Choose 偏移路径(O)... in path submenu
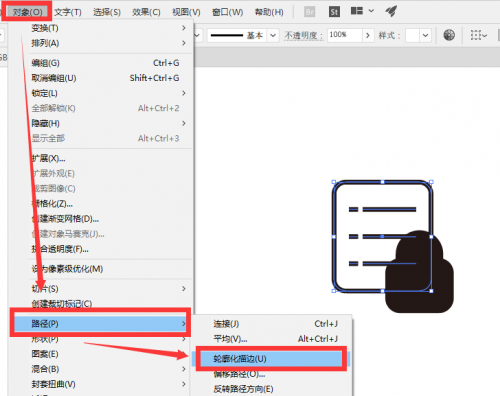This screenshot has width=500, height=396. 272,374
